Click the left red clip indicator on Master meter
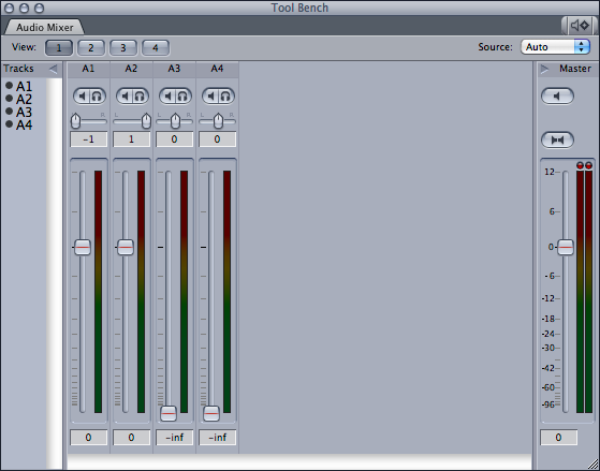Image resolution: width=600 pixels, height=471 pixels. tap(580, 165)
